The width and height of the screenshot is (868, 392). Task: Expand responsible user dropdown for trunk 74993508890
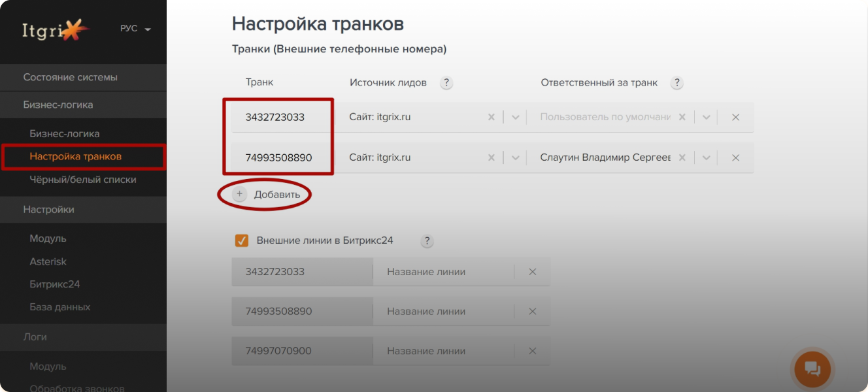706,157
